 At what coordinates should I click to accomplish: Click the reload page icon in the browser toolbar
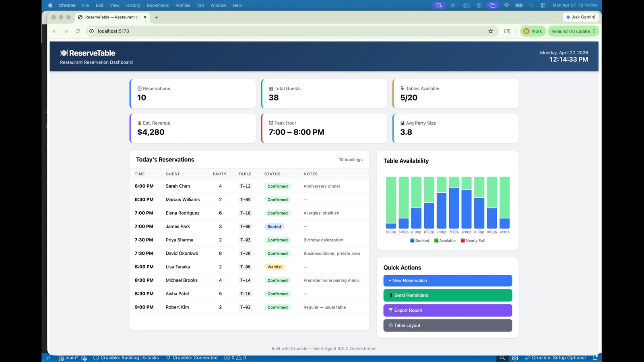click(x=77, y=31)
